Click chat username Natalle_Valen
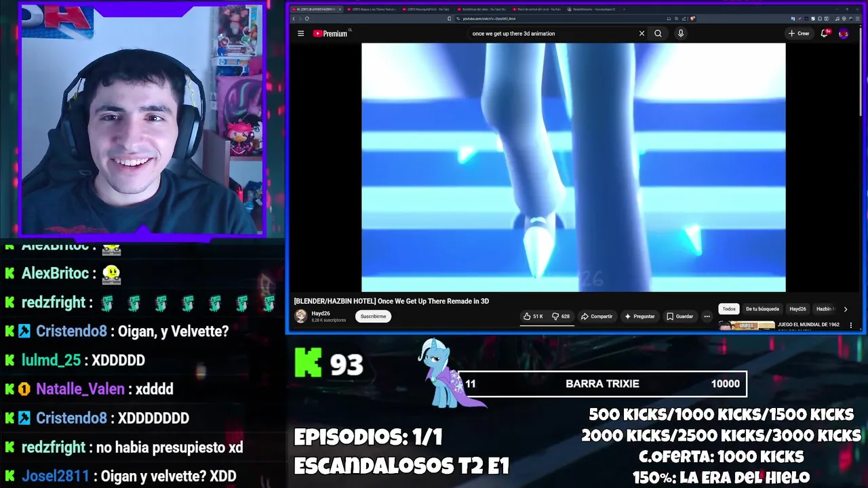This screenshot has width=868, height=488. click(x=80, y=389)
